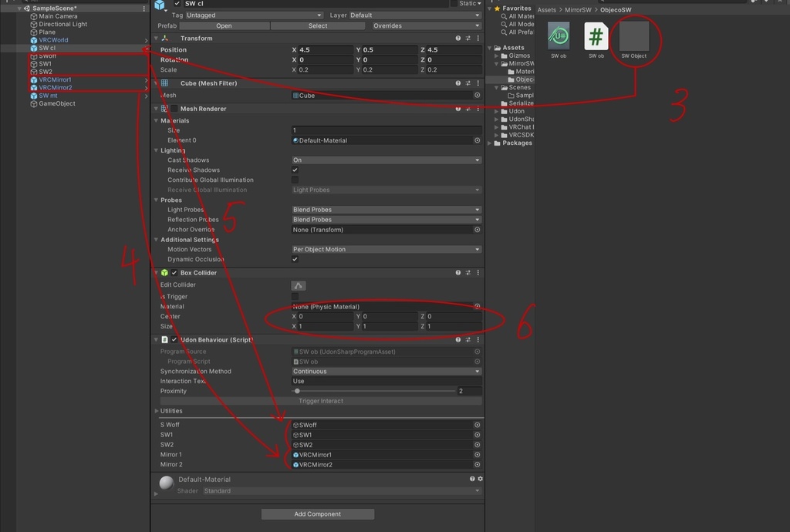The width and height of the screenshot is (790, 532).
Task: Open Cube Mesh Filter help icon
Action: tap(458, 83)
